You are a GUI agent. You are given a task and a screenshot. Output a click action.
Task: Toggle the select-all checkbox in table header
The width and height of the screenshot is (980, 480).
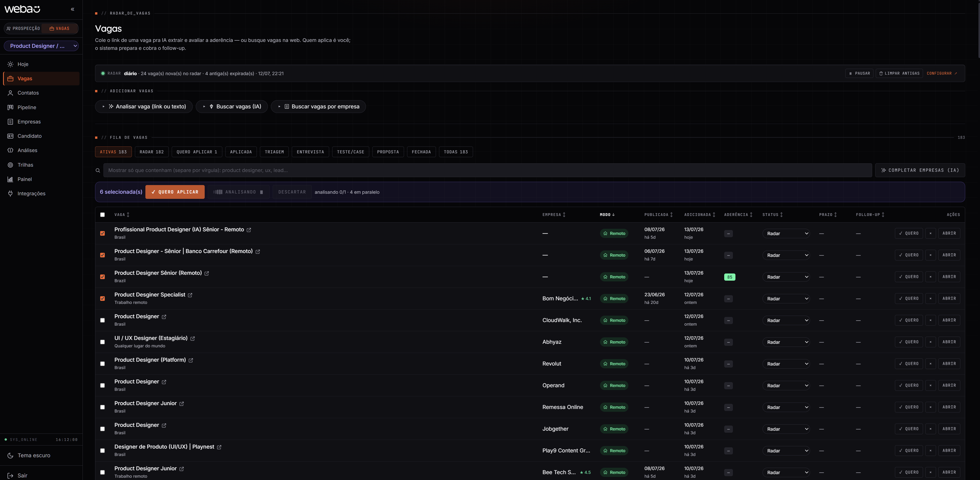102,215
